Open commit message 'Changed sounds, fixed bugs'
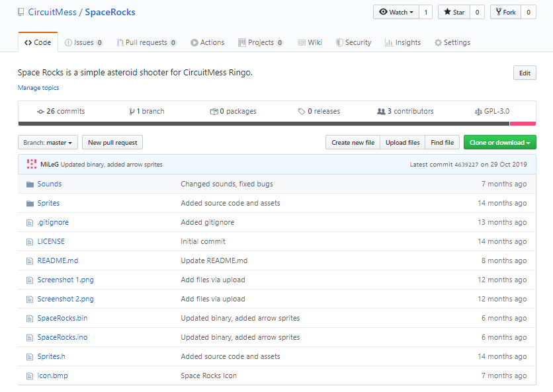This screenshot has height=392, width=553. [x=227, y=184]
